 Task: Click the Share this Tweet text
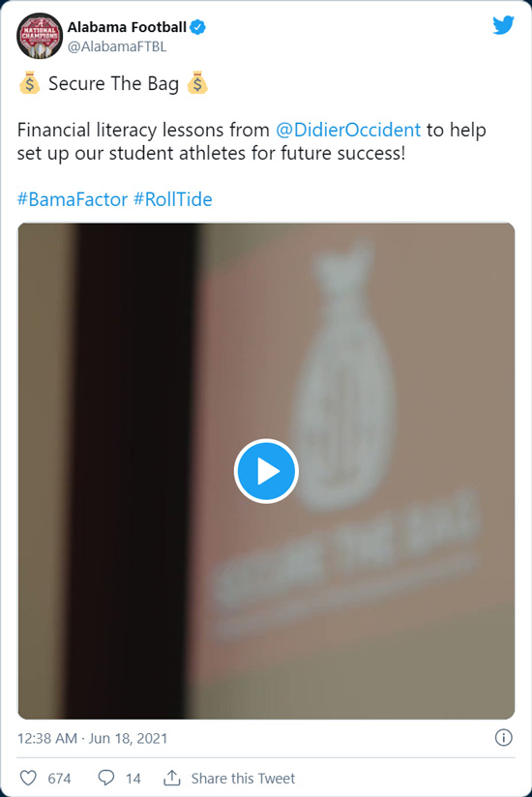243,779
